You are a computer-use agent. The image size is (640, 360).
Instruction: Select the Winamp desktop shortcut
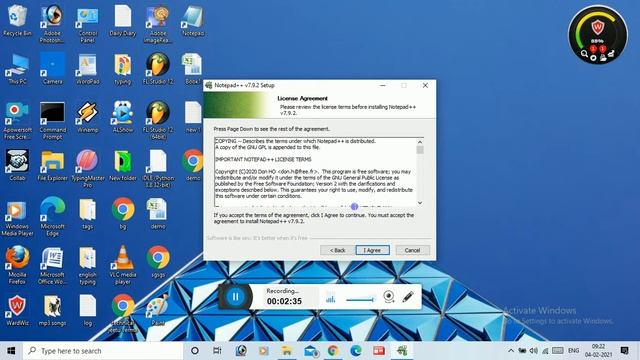(87, 117)
